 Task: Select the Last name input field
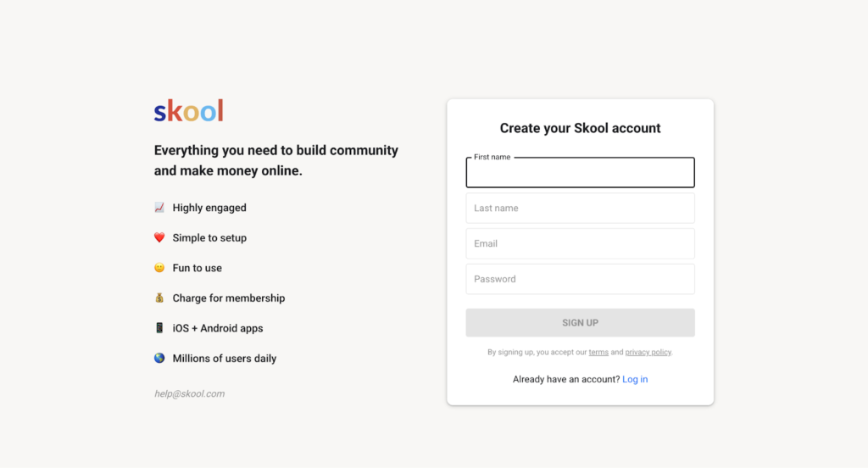[x=580, y=209]
